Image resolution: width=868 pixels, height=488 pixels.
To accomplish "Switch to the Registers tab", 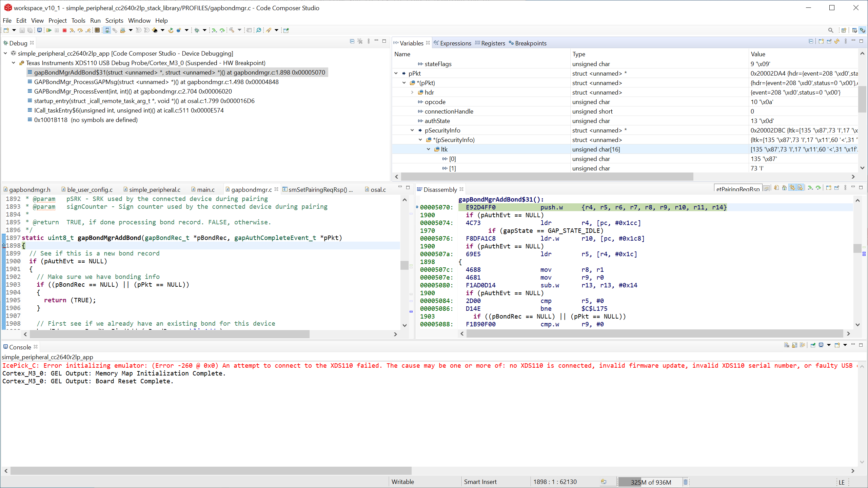I will [490, 43].
